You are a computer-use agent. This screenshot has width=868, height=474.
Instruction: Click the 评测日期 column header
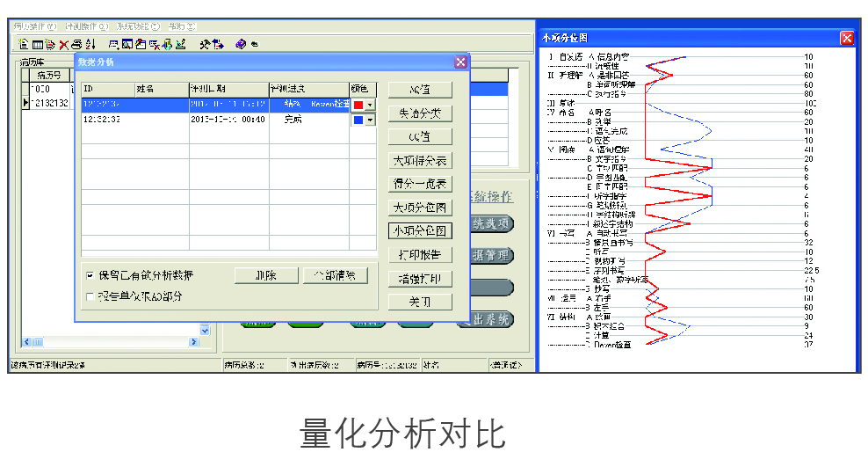click(x=229, y=89)
